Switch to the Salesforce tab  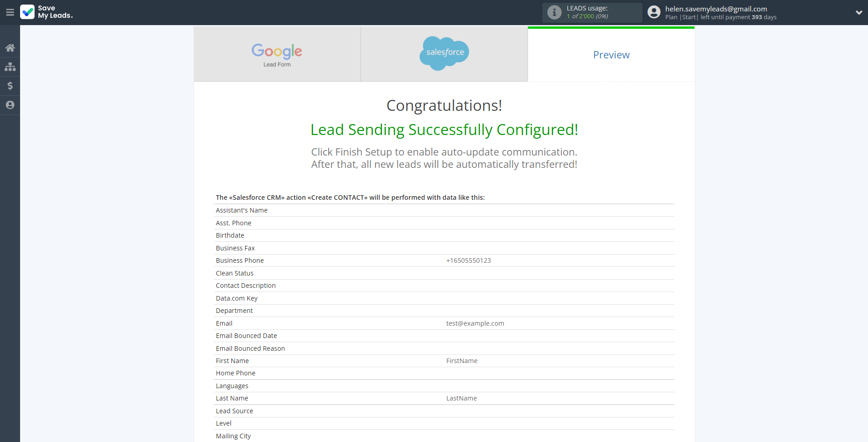(444, 54)
